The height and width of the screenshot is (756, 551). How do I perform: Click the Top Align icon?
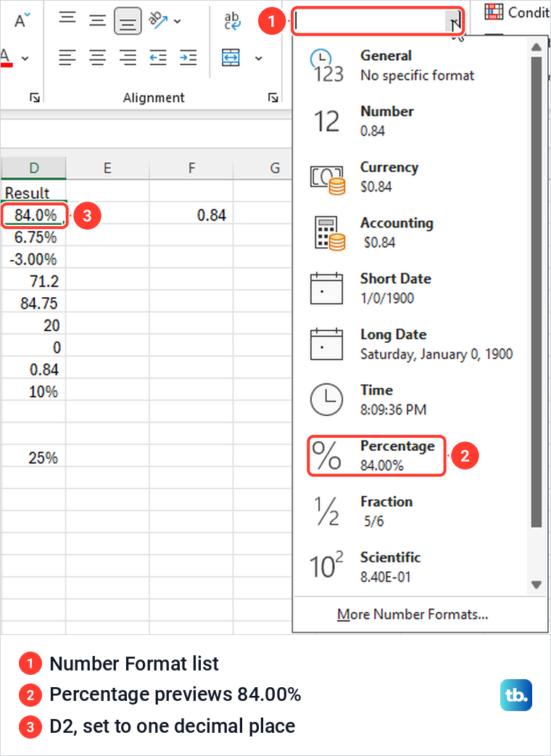[67, 20]
